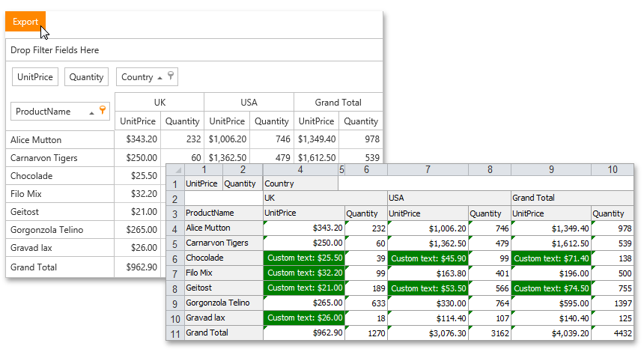The image size is (644, 352).
Task: Select the UnitPrice data field header
Action: [35, 77]
